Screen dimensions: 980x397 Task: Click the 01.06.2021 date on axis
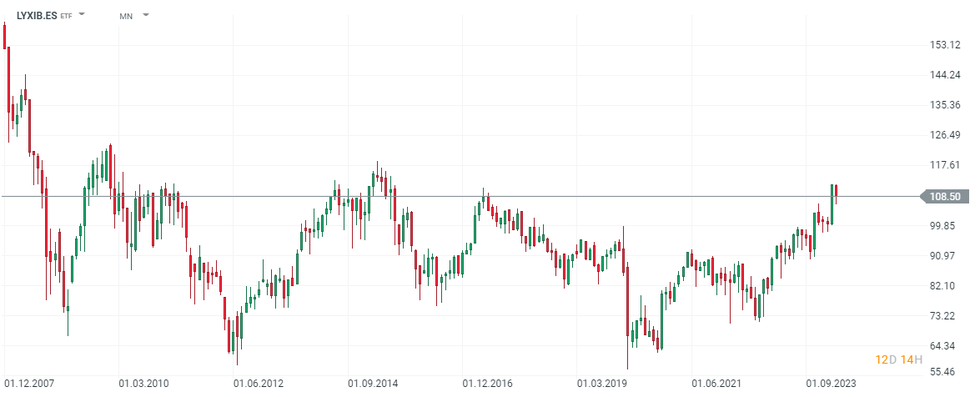(716, 384)
